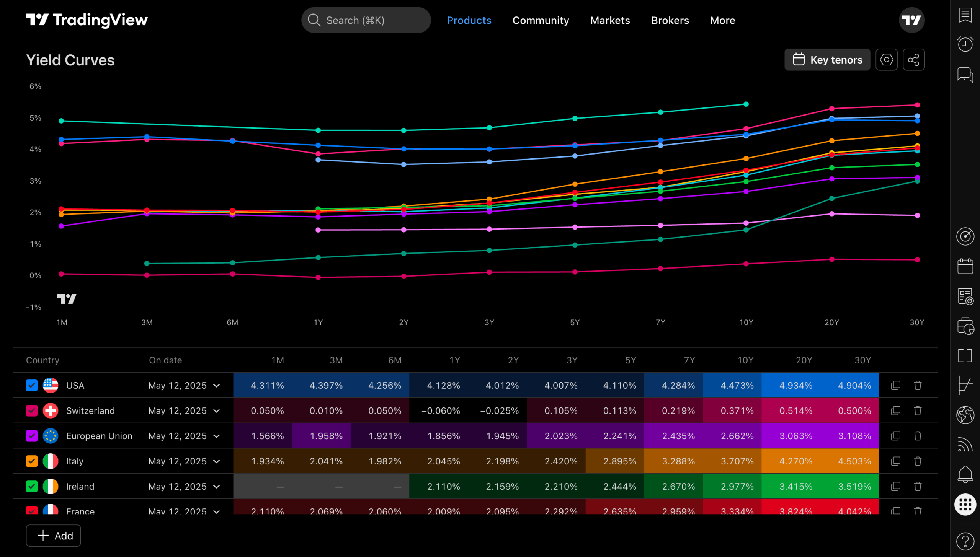
Task: Delete the USA row
Action: click(x=918, y=385)
